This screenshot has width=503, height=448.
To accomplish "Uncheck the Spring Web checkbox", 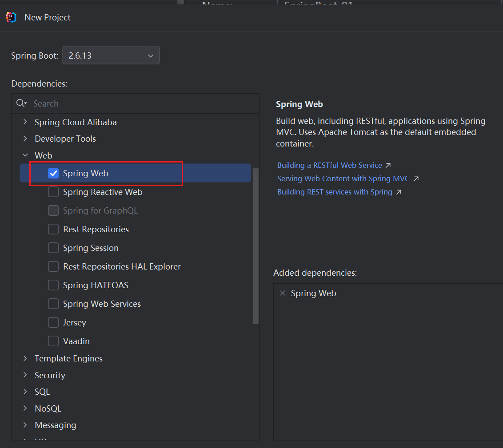I will click(x=53, y=173).
